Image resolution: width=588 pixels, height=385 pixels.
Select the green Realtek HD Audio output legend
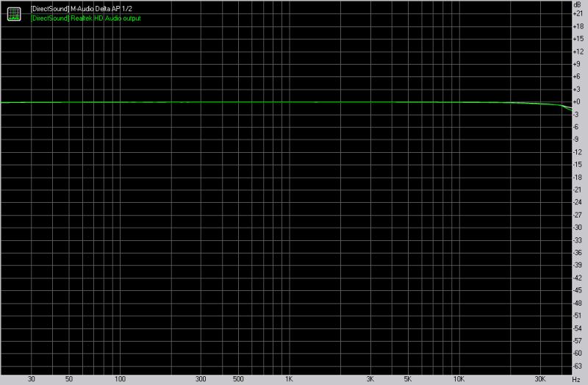86,18
